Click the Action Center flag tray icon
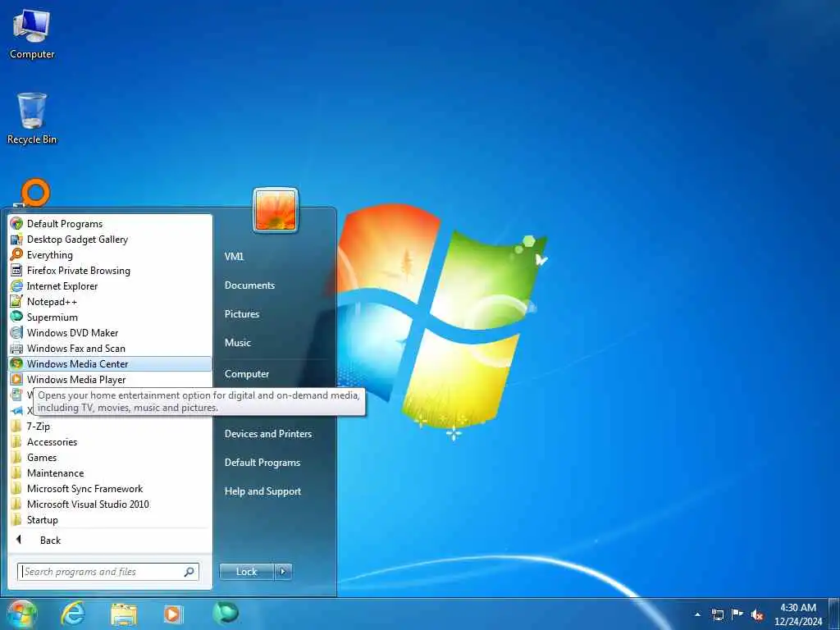 [x=737, y=614]
